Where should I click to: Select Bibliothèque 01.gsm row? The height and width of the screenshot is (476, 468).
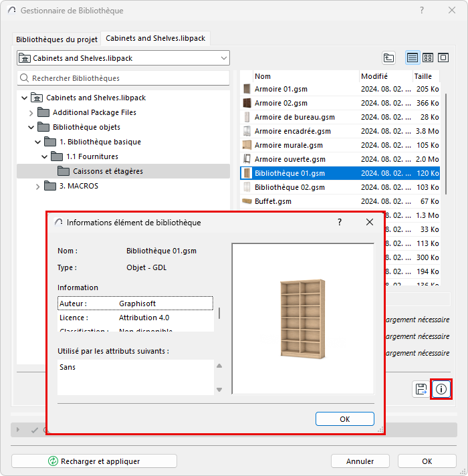[340, 173]
